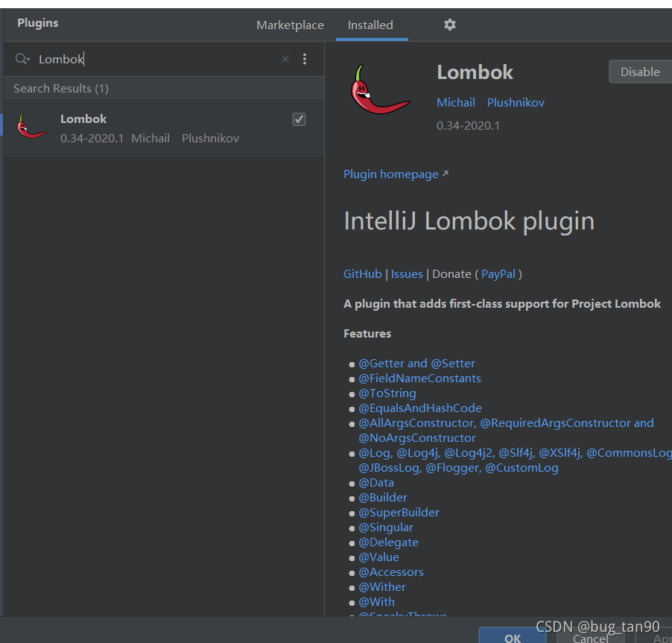Open the Plushnikov author link

click(516, 103)
